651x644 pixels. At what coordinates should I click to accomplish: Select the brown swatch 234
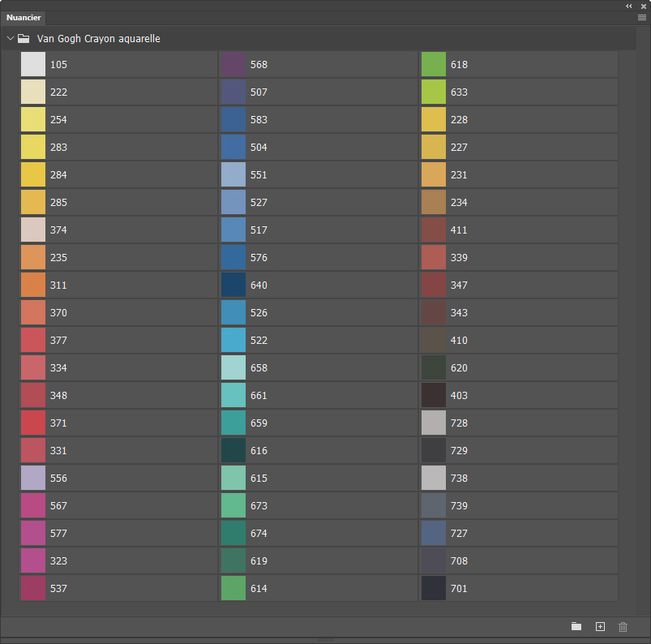434,202
